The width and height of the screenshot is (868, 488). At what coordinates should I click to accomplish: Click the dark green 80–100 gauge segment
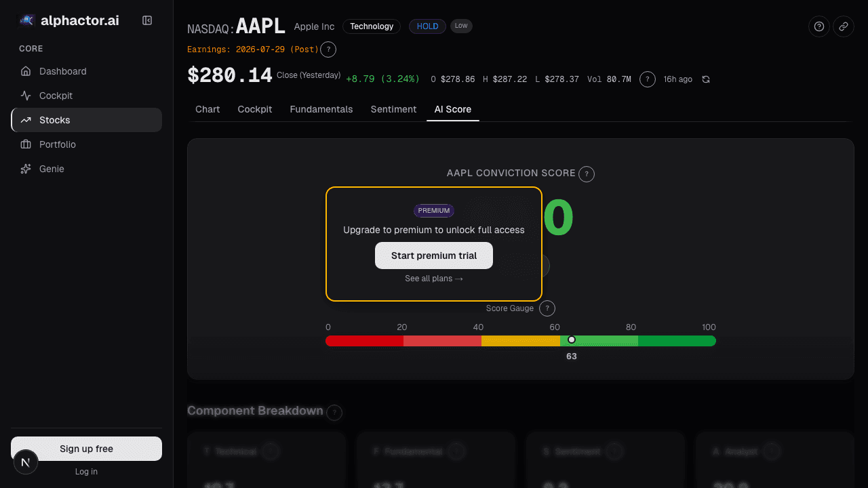[677, 341]
